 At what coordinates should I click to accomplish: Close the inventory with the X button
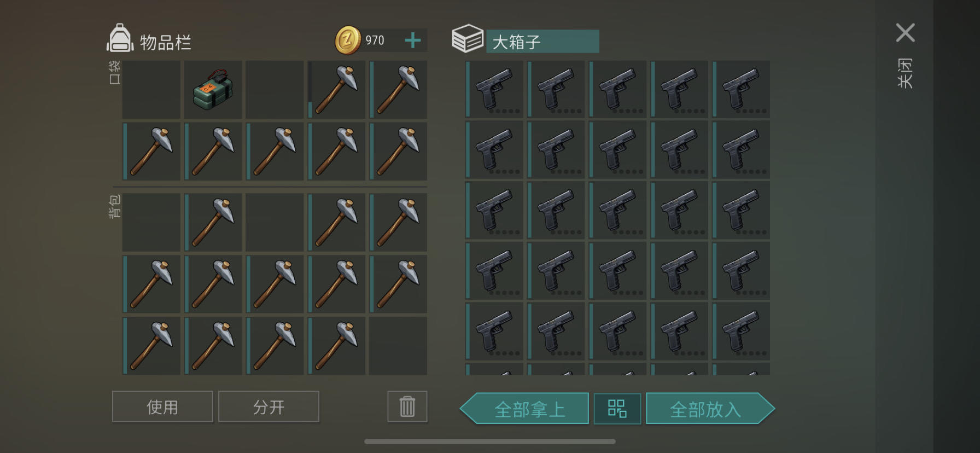click(x=906, y=33)
